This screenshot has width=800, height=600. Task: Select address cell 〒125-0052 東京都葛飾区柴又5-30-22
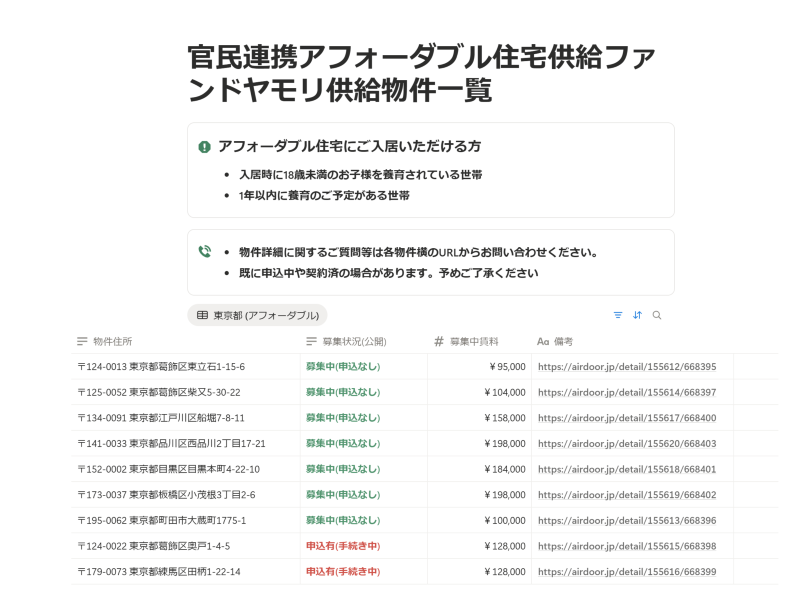[x=186, y=392]
